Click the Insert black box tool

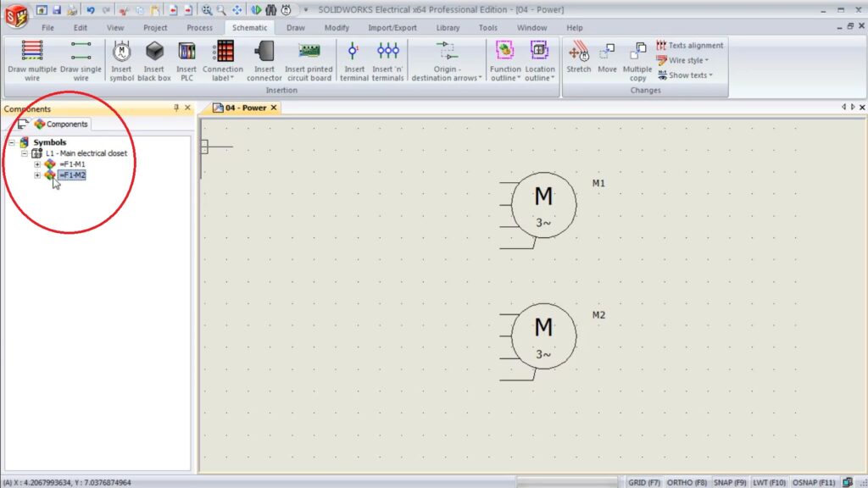coord(154,61)
